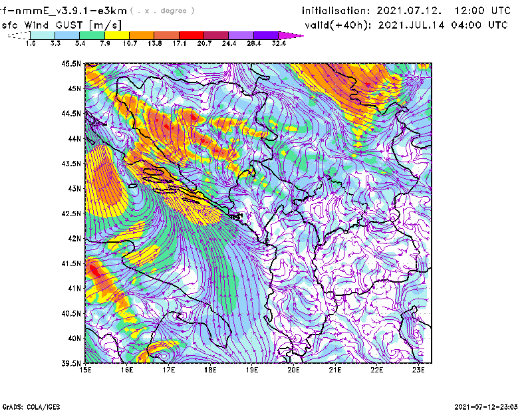The image size is (532, 411).
Task: Click the "7.9" colorbar value
Action: point(105,43)
